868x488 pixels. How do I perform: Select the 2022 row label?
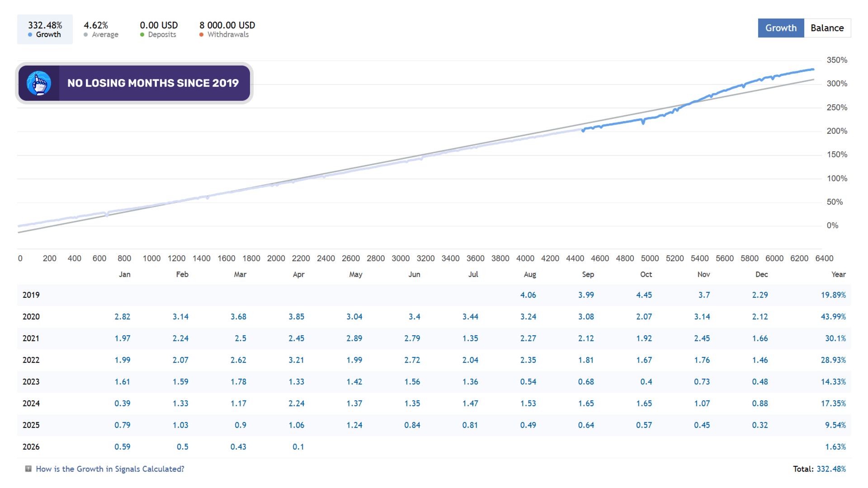[31, 360]
